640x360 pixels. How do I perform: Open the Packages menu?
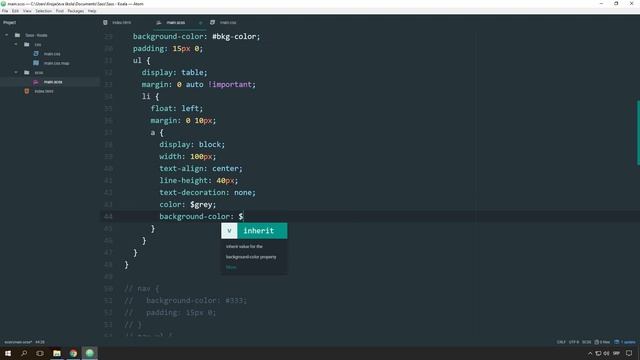(76, 11)
